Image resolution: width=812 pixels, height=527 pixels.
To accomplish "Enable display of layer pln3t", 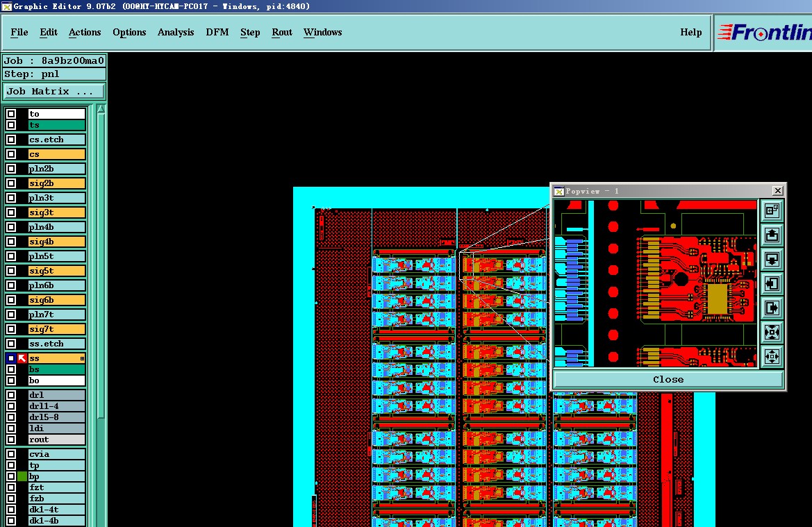I will point(11,198).
